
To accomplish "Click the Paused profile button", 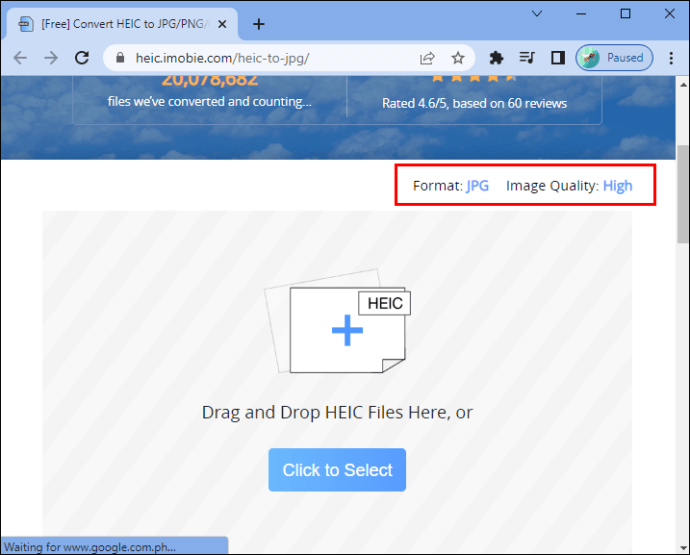I will (614, 58).
